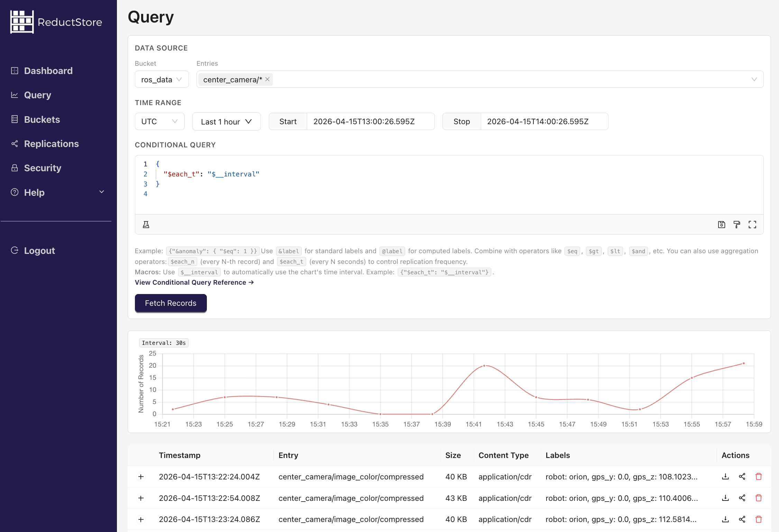Click the Stop timestamp input field
Screen dimensions: 779x532
544,121
